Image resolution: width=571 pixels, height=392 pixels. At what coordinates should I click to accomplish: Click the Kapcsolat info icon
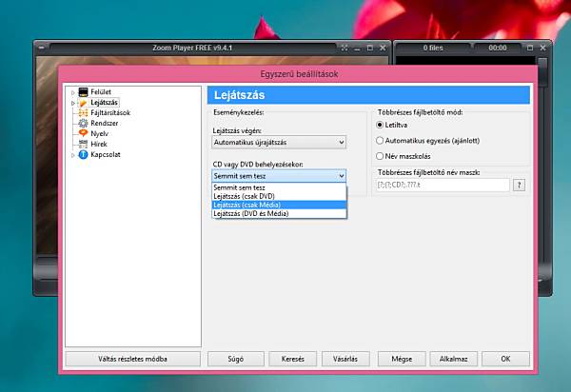coord(84,155)
